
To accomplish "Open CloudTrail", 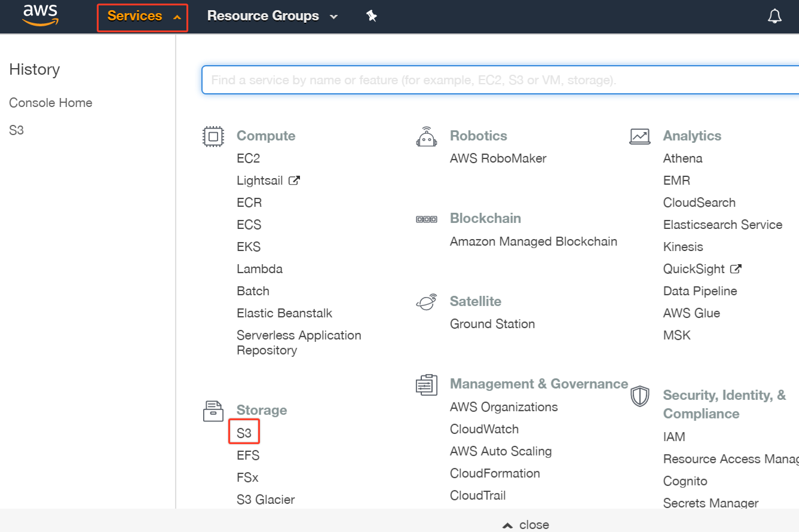I will pyautogui.click(x=477, y=496).
